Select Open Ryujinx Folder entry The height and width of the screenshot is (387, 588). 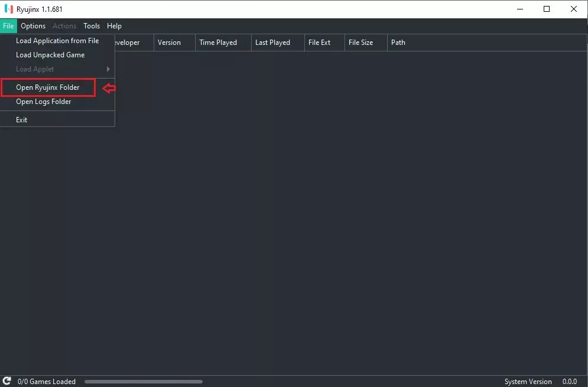pos(57,87)
